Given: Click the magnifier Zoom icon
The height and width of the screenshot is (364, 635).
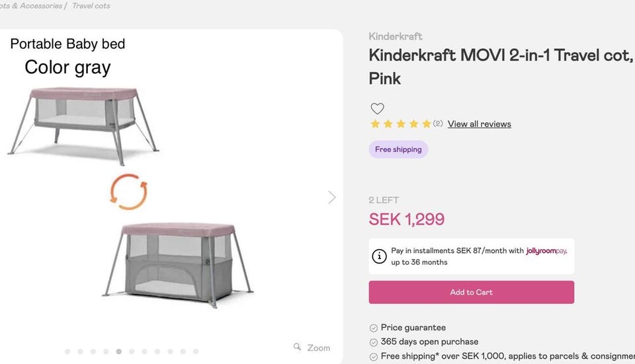Looking at the screenshot, I should click(298, 347).
